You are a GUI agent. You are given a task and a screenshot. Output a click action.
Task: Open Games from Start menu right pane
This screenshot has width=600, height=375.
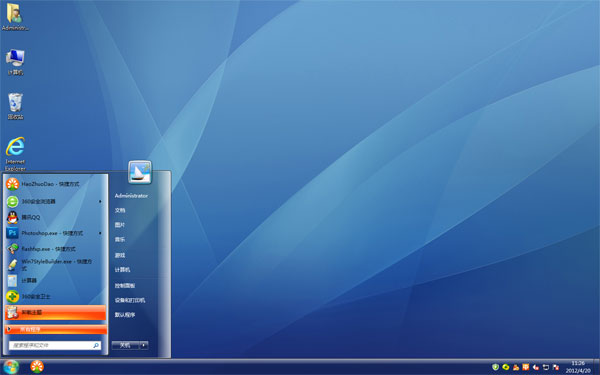(120, 255)
